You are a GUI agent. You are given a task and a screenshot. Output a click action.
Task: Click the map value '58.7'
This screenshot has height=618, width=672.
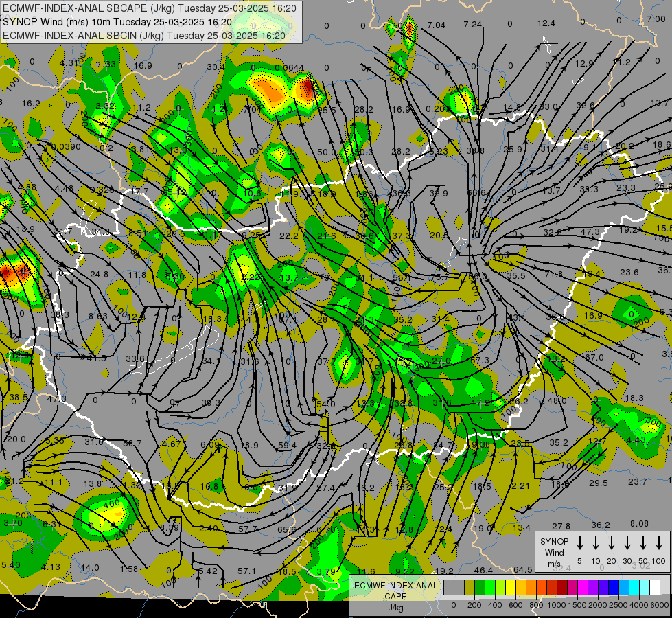click(x=132, y=443)
